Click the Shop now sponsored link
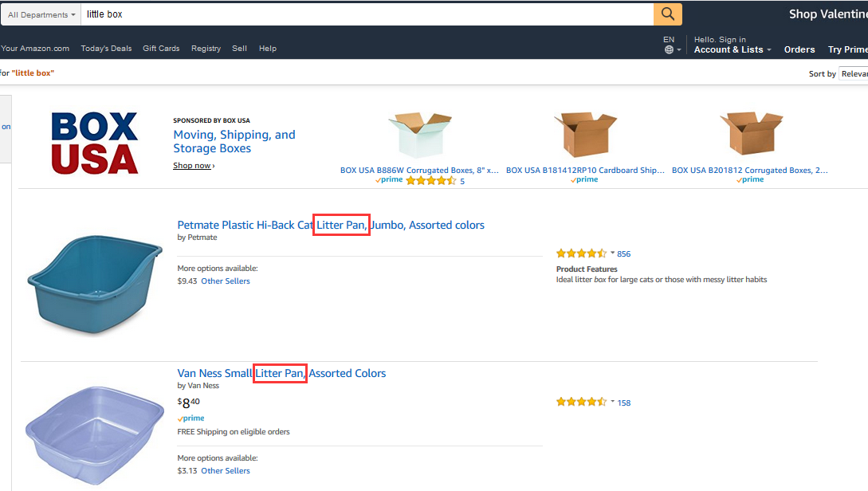 (x=192, y=166)
